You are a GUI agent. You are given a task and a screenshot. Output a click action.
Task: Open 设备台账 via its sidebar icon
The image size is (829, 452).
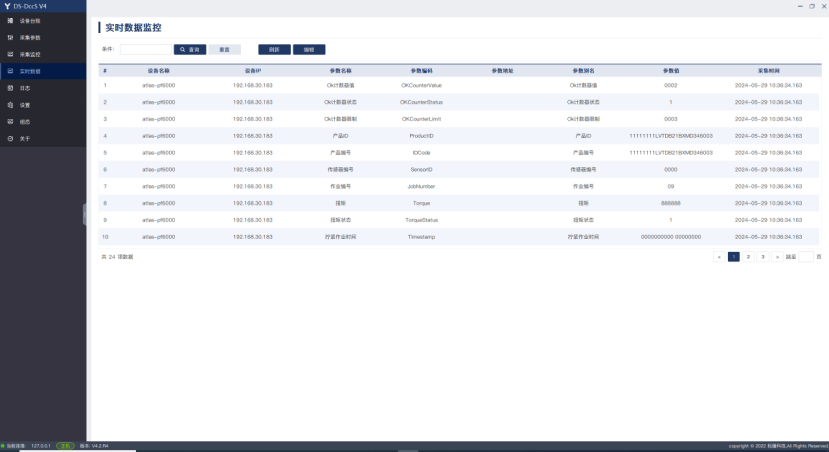10,21
